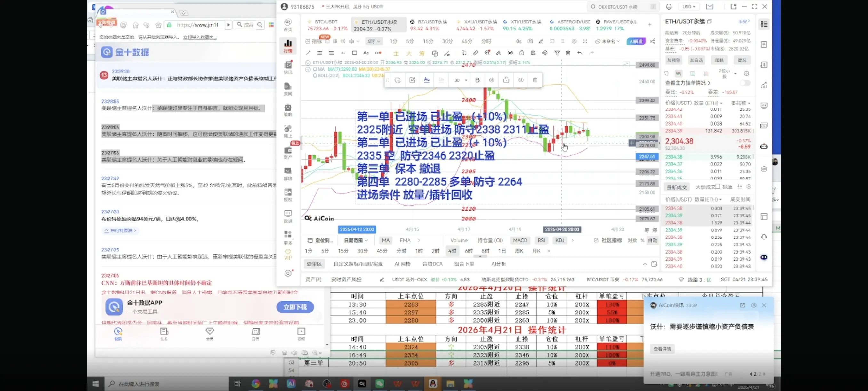Click the AI解读 button
The width and height of the screenshot is (868, 391).
(x=636, y=41)
